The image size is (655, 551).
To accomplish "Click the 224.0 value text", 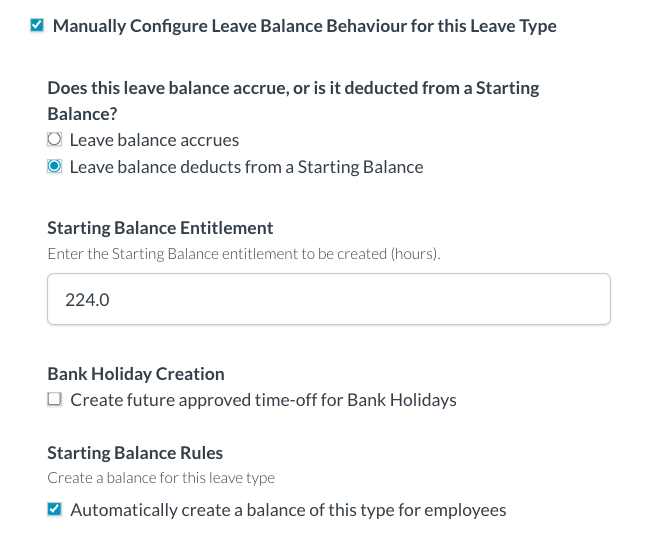I will [86, 299].
